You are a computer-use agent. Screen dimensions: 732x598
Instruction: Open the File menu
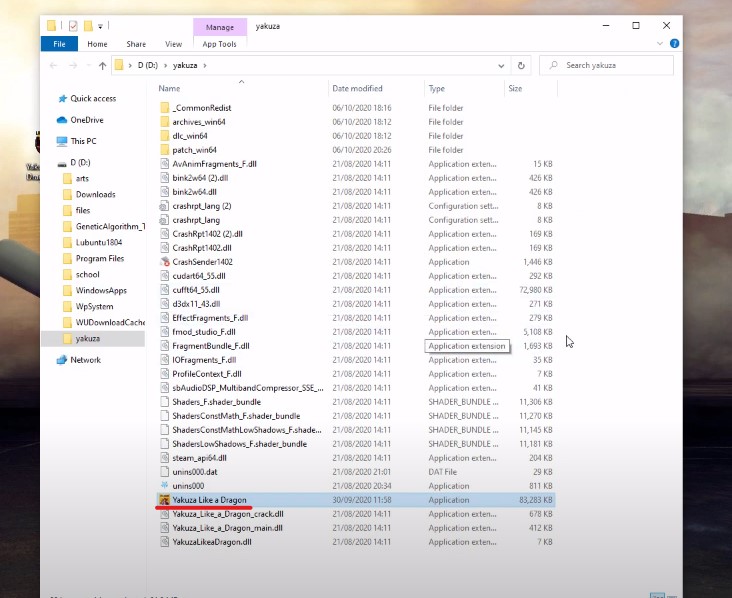click(59, 44)
